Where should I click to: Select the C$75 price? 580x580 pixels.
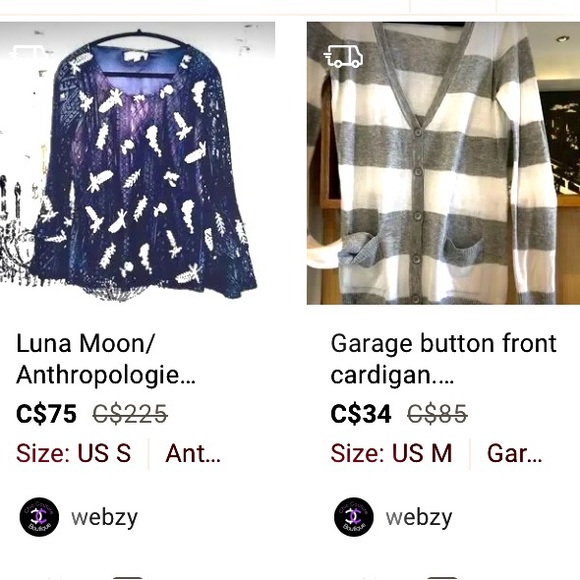click(46, 414)
